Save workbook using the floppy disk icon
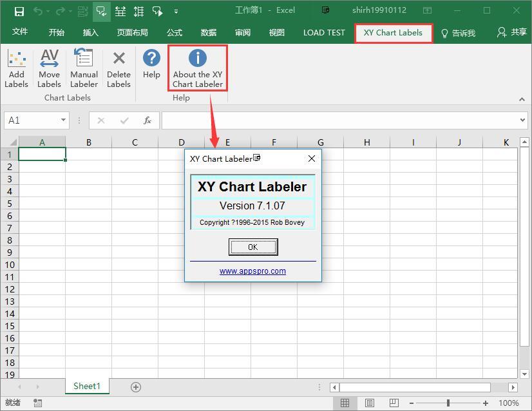This screenshot has width=532, height=411. click(19, 12)
